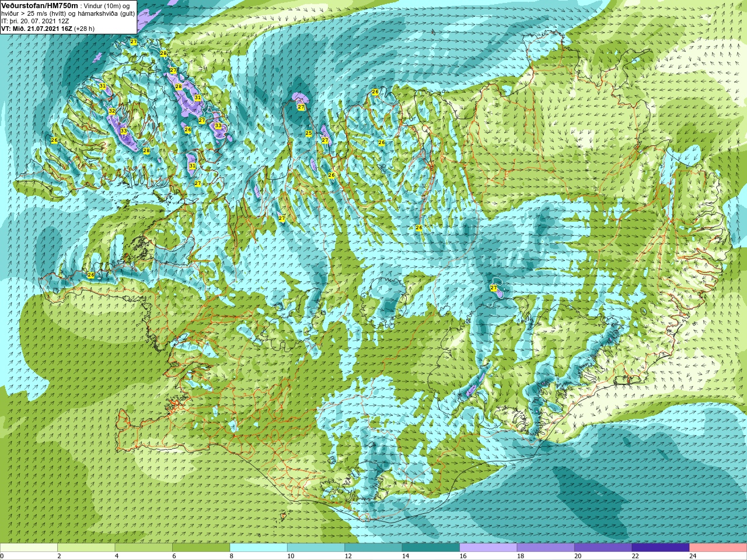The width and height of the screenshot is (747, 560).
Task: Pick the 20–22 m/s violet legend swatch
Action: 603,548
